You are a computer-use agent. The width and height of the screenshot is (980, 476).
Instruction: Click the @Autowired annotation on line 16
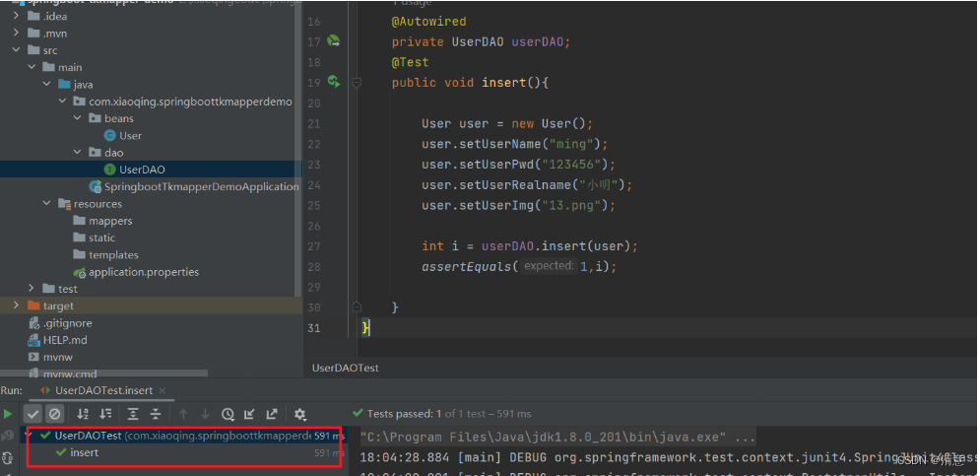click(x=428, y=22)
